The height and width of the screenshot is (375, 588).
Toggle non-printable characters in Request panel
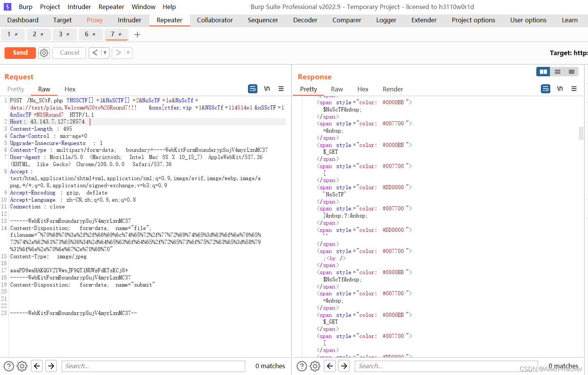point(267,89)
